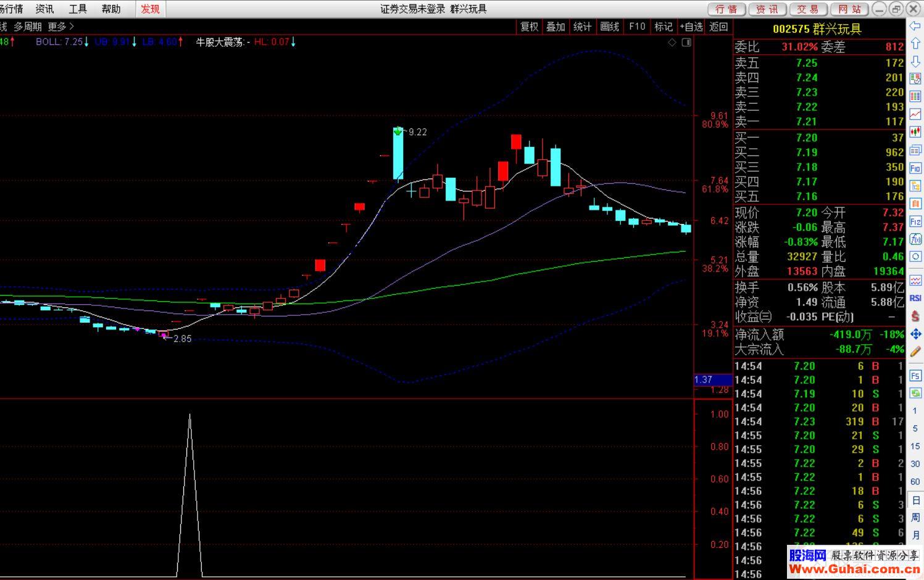Switch to 30-minute period
Image resolution: width=924 pixels, height=580 pixels.
pyautogui.click(x=915, y=464)
